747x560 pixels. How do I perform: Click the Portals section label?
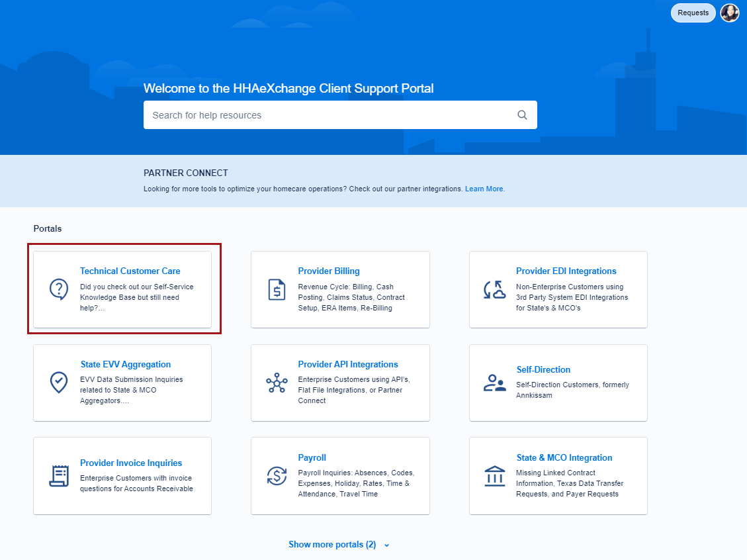[x=48, y=229]
